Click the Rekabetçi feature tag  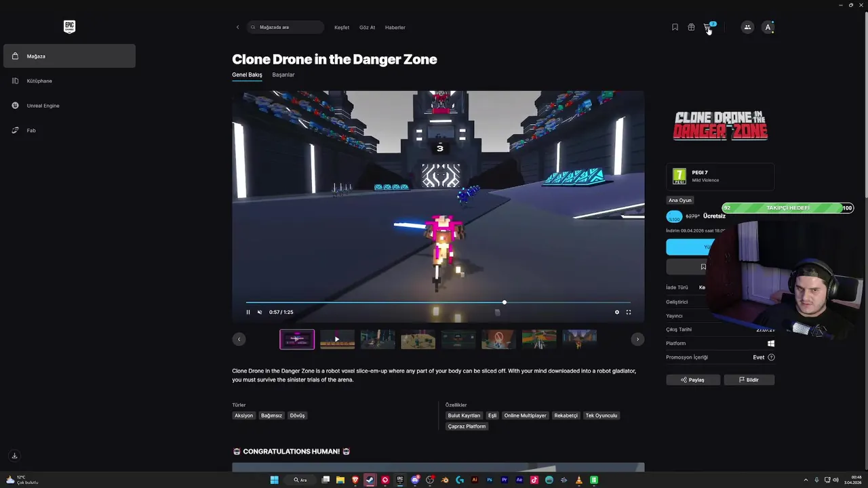(x=566, y=415)
